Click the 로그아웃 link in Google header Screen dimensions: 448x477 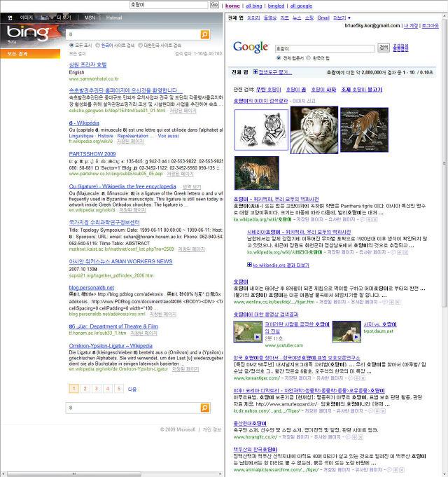(430, 26)
